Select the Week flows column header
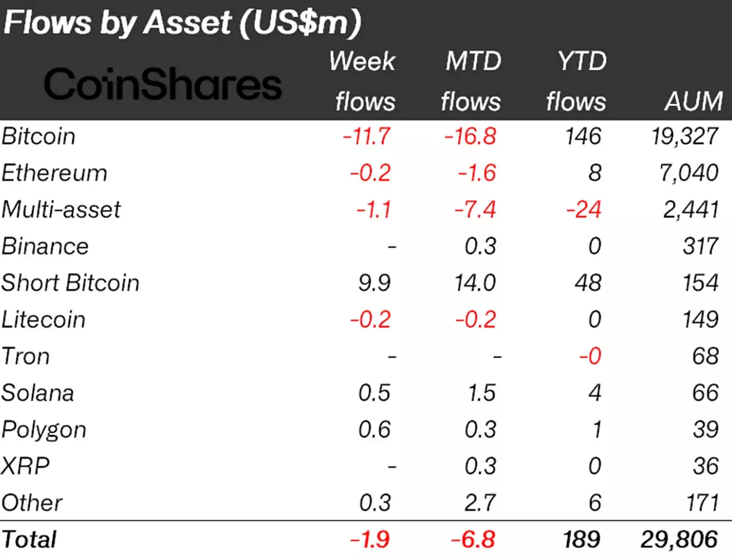 pyautogui.click(x=363, y=81)
